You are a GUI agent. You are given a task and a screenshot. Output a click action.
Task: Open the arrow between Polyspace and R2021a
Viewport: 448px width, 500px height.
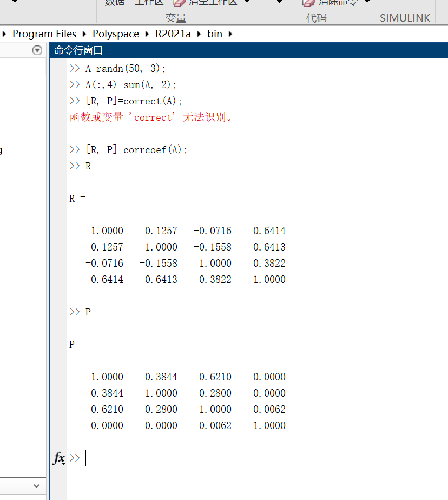147,34
